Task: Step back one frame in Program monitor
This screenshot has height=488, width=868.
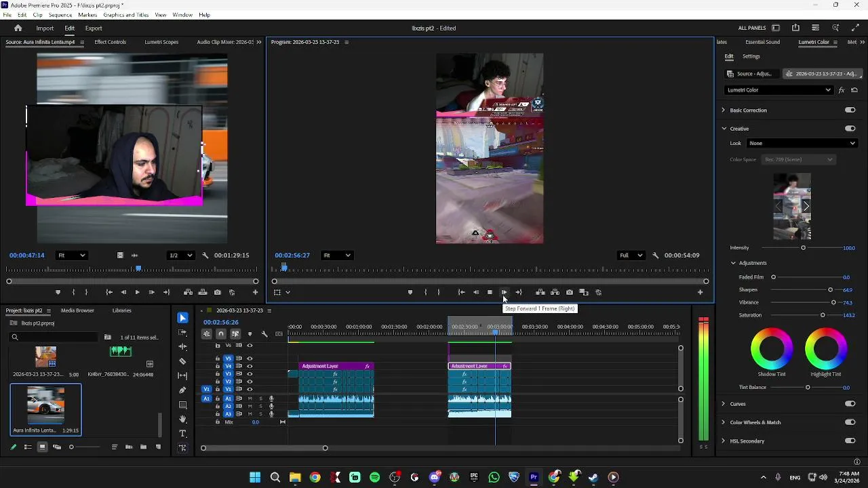Action: pos(475,292)
